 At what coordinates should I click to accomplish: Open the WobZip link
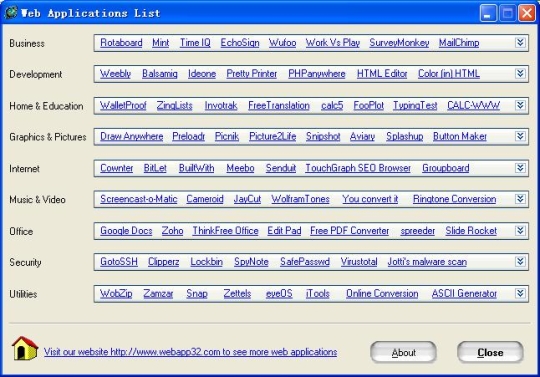[x=116, y=293]
